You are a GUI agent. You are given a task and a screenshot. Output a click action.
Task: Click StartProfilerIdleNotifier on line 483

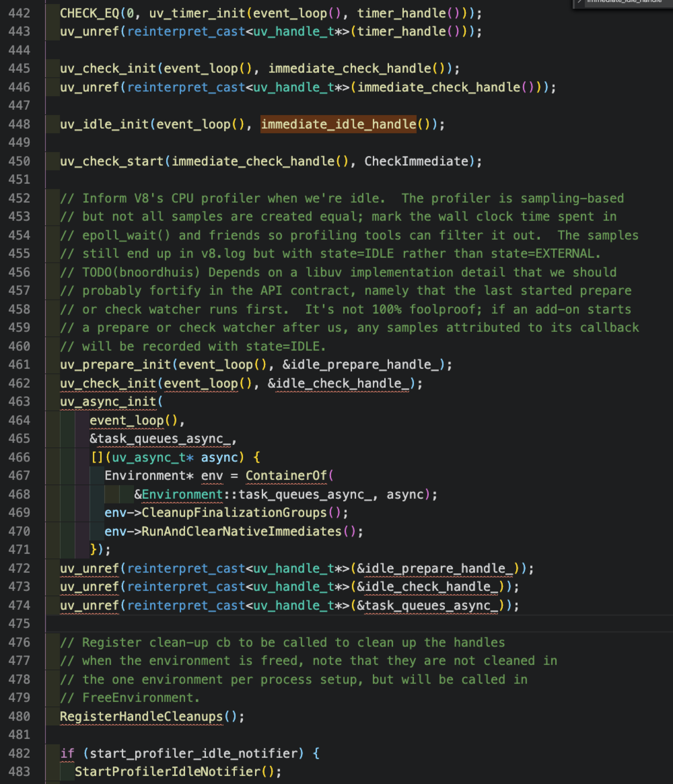point(168,772)
